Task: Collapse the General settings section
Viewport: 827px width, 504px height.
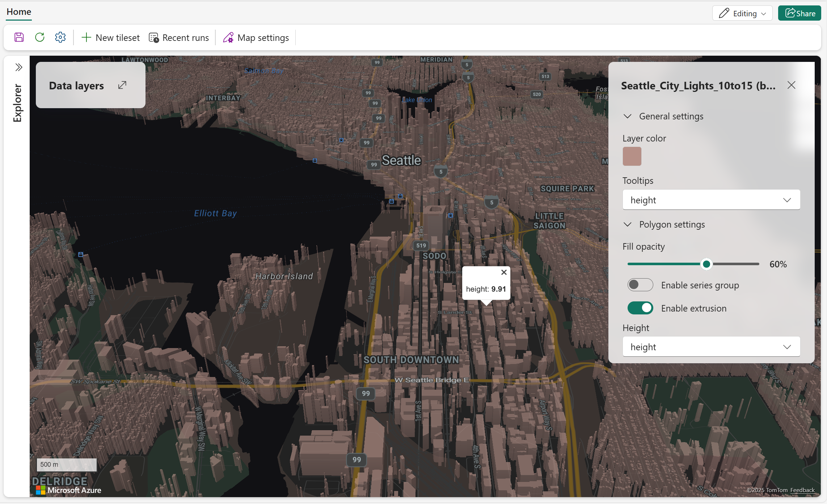Action: click(x=628, y=117)
